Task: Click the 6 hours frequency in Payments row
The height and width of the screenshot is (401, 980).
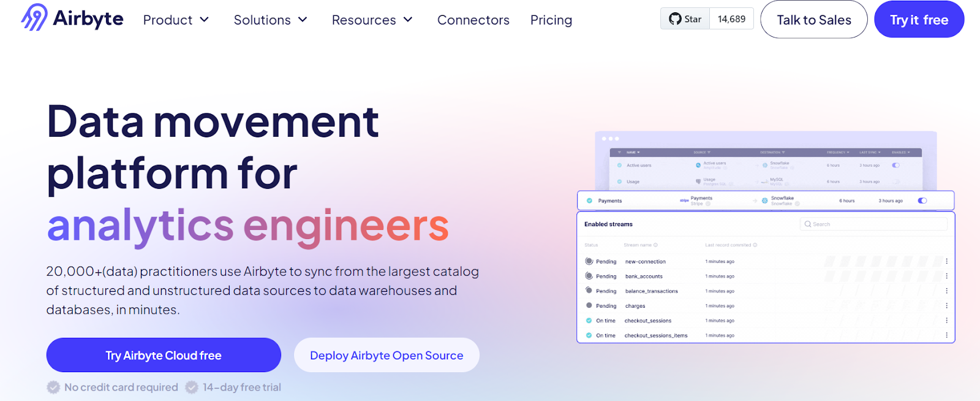Action: point(847,200)
